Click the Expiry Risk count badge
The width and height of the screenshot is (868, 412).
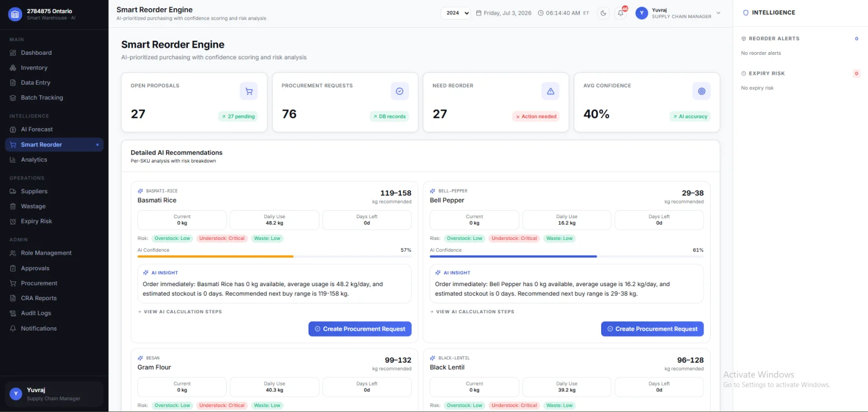tap(857, 73)
